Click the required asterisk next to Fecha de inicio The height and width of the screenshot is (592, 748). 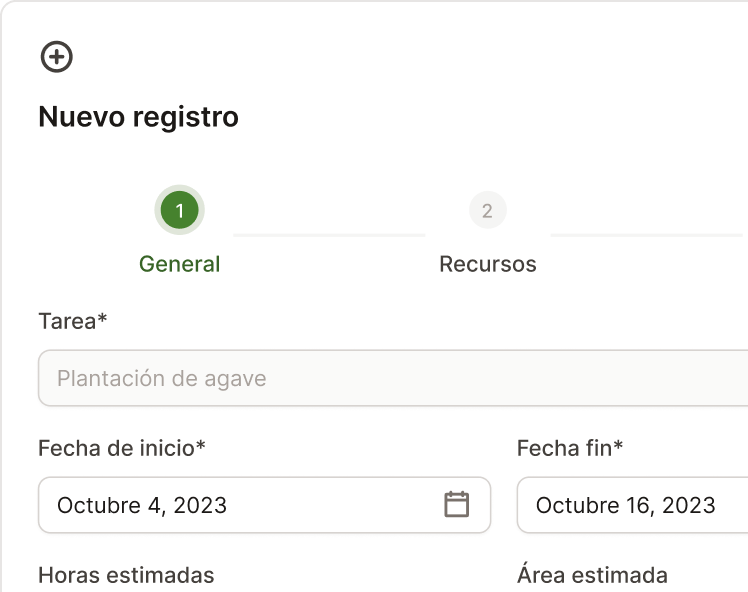click(201, 446)
